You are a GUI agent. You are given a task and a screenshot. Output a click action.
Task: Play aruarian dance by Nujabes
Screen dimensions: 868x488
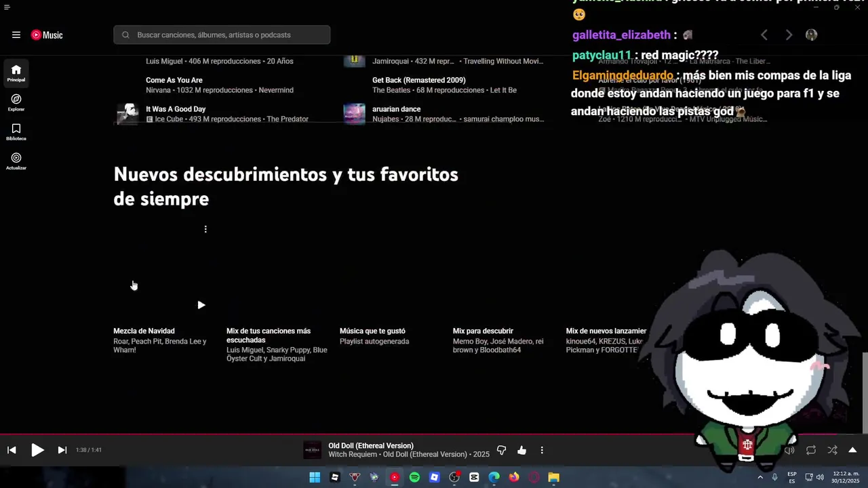click(x=396, y=109)
